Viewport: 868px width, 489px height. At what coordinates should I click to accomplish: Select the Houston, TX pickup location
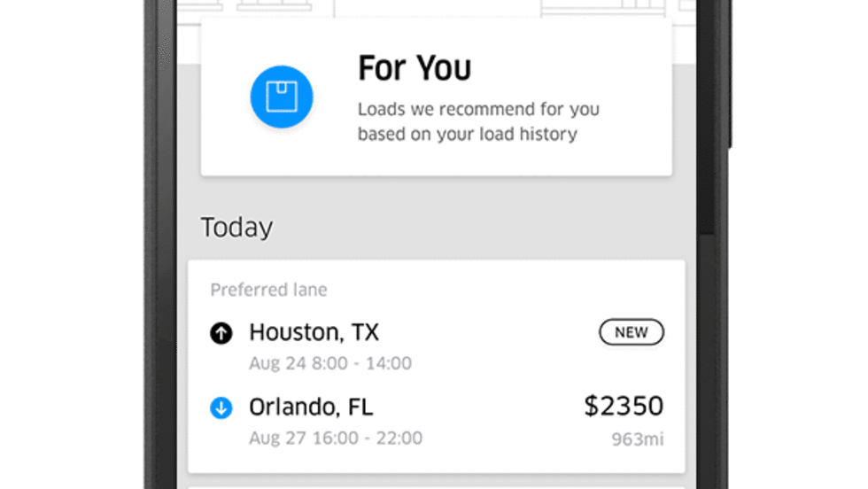pyautogui.click(x=314, y=332)
